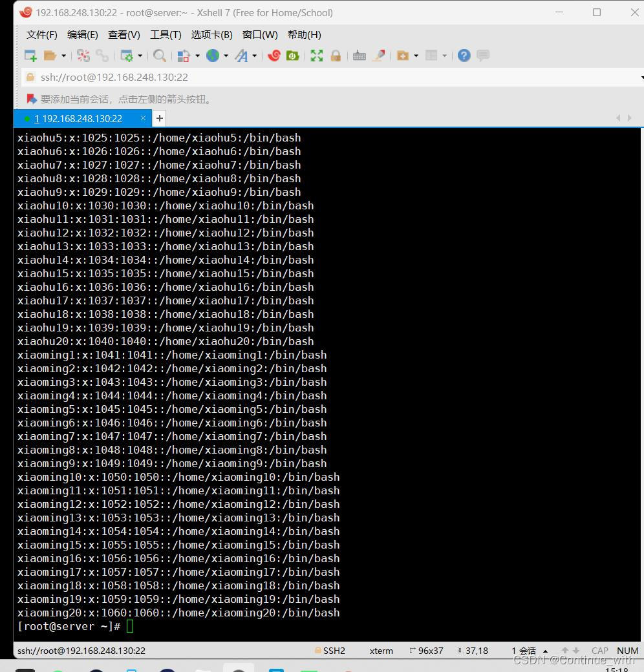Viewport: 644px width, 672px height.
Task: Click the Xshell logo in title bar
Action: (x=25, y=12)
